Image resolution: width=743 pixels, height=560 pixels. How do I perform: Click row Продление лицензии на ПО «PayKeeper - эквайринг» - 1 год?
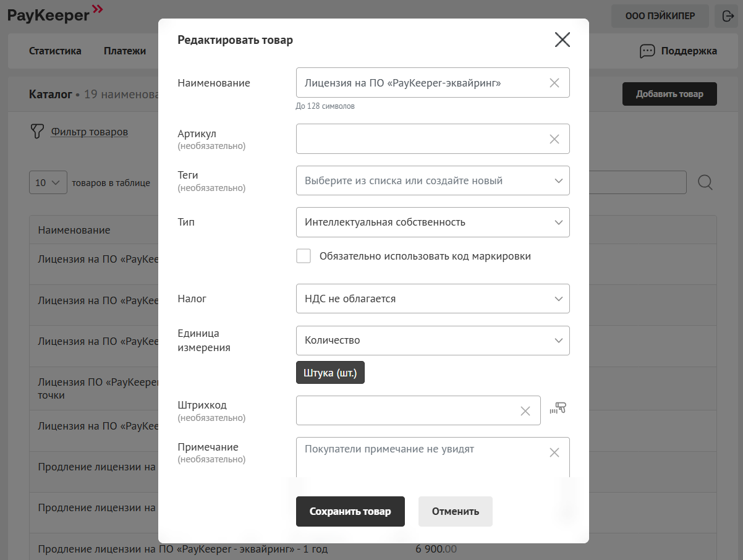(x=183, y=549)
